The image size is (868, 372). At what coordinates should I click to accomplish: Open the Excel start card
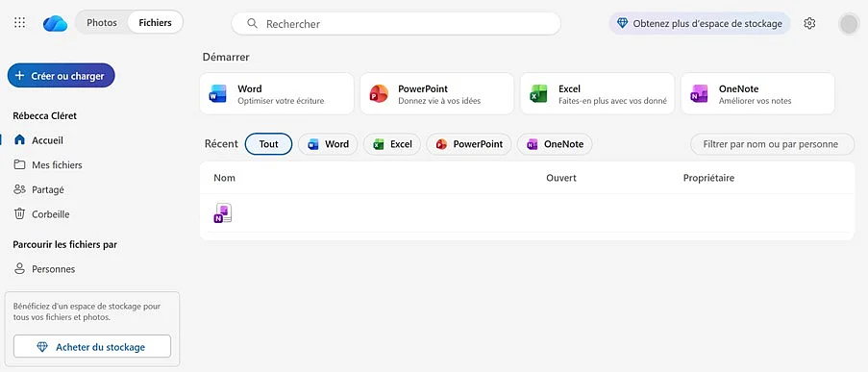tap(597, 94)
